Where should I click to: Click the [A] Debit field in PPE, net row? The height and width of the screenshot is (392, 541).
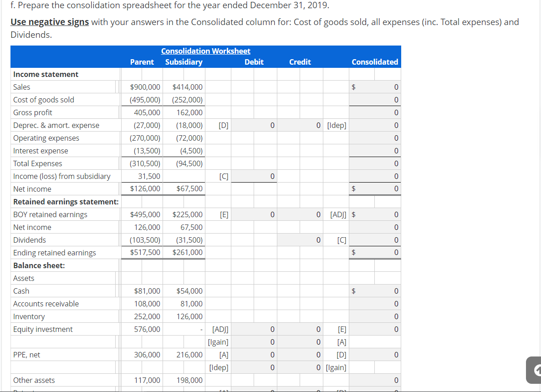[254, 354]
